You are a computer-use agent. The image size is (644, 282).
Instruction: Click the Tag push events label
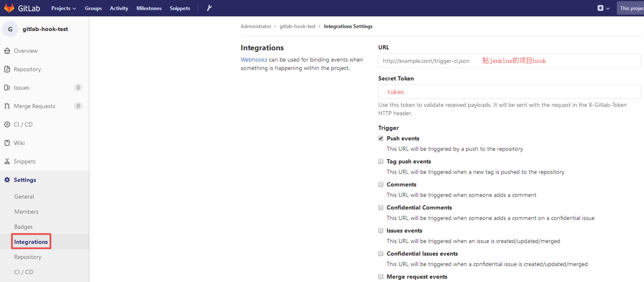coord(409,161)
